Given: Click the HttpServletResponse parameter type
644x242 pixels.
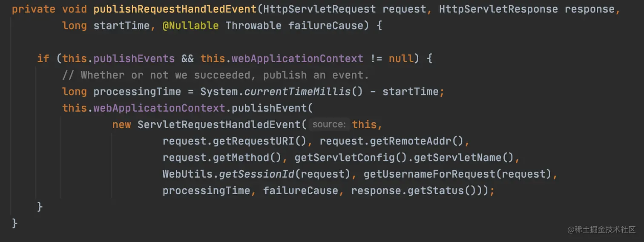Looking at the screenshot, I should pyautogui.click(x=498, y=9).
